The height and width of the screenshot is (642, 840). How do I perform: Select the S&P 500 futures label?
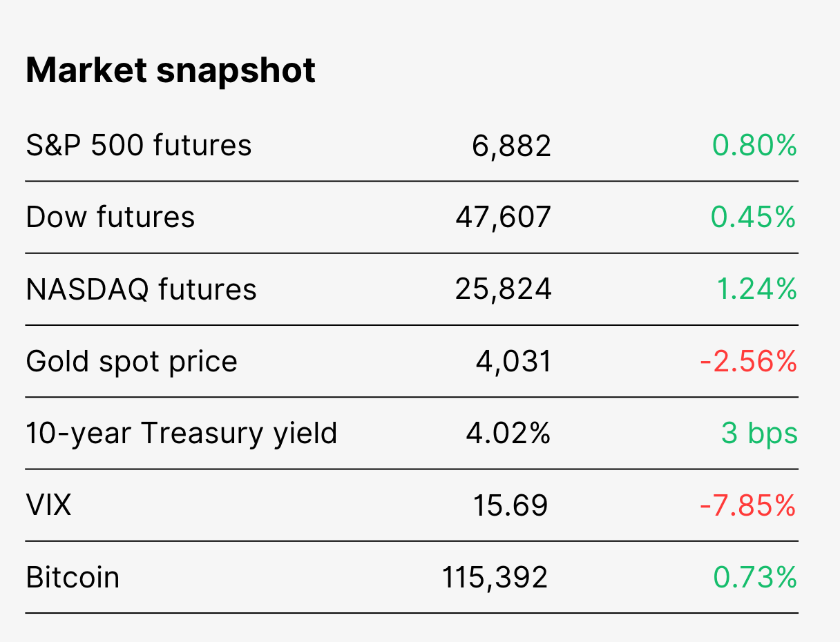[x=139, y=146]
